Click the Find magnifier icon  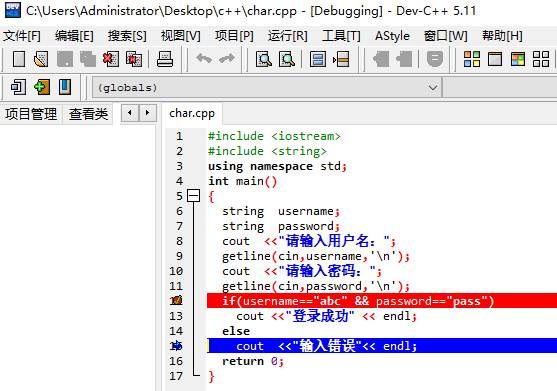pyautogui.click(x=264, y=59)
